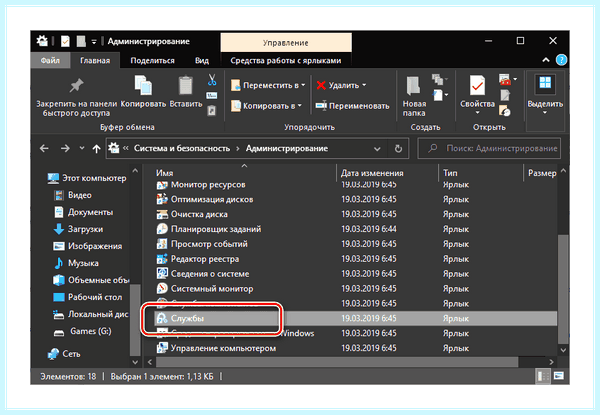This screenshot has width=600, height=415.
Task: Click the scissors Cut icon
Action: click(212, 80)
